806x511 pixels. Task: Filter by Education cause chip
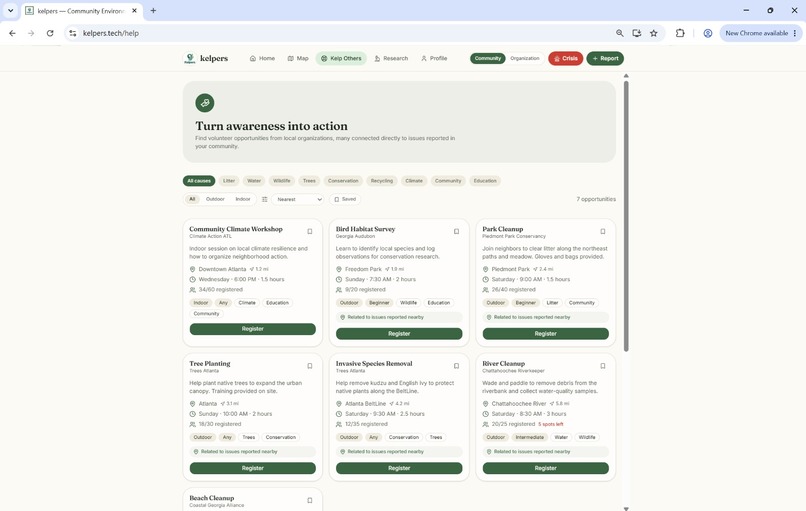coord(485,181)
